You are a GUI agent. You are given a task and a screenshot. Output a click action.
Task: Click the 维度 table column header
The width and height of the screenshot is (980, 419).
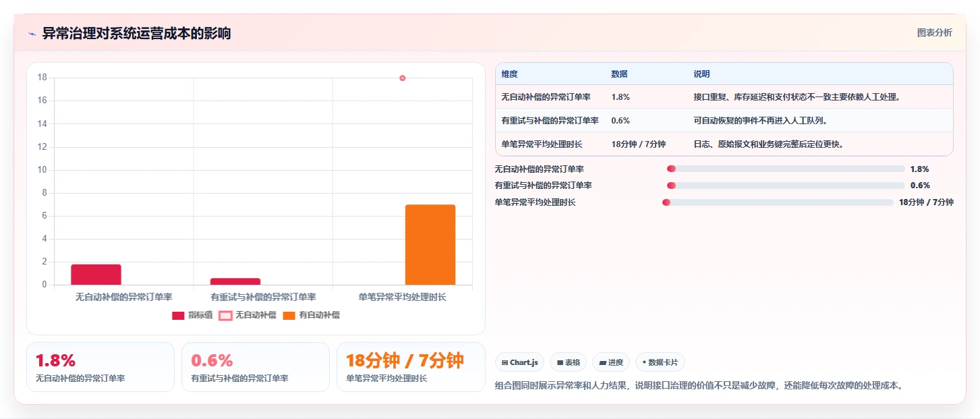pos(510,74)
